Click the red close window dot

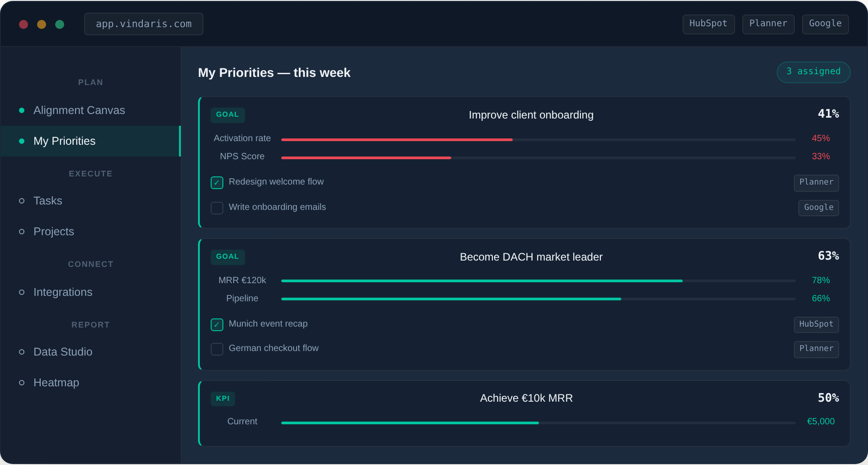pyautogui.click(x=24, y=24)
